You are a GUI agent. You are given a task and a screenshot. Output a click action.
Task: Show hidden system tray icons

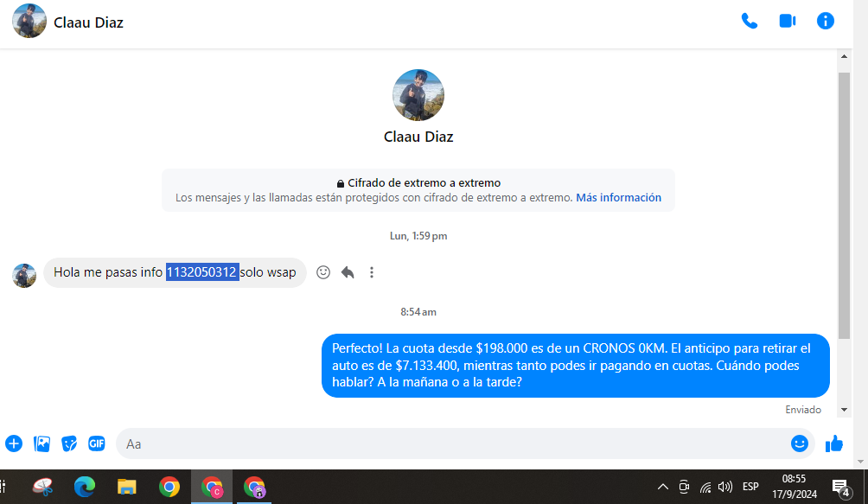point(662,487)
